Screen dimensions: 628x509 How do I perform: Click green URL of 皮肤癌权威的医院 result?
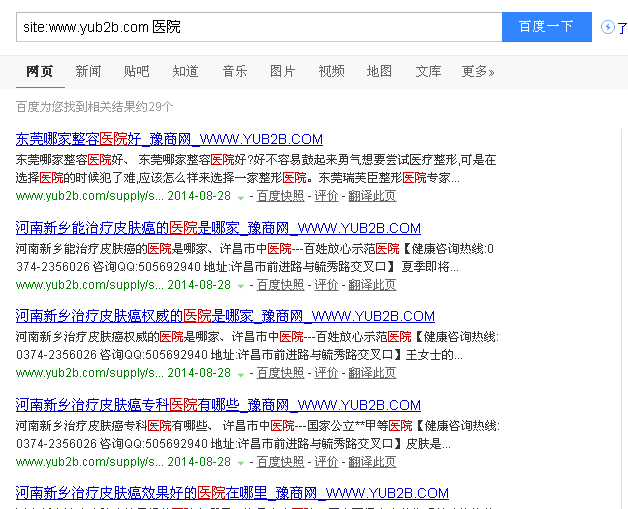tap(90, 373)
